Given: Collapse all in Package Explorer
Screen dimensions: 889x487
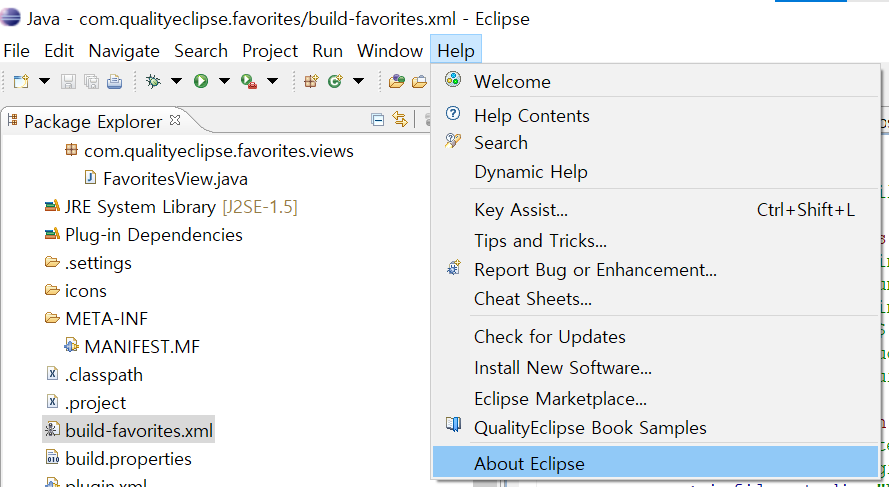Looking at the screenshot, I should click(x=378, y=120).
